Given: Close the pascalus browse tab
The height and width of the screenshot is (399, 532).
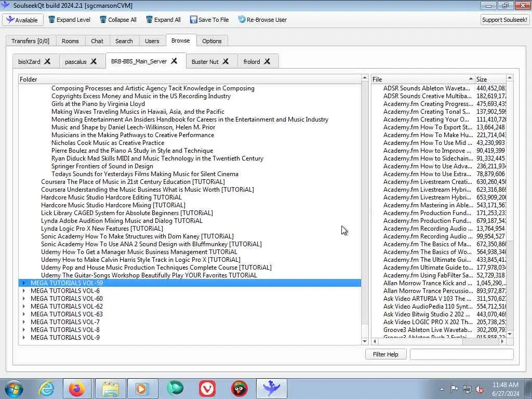Looking at the screenshot, I should tap(94, 61).
